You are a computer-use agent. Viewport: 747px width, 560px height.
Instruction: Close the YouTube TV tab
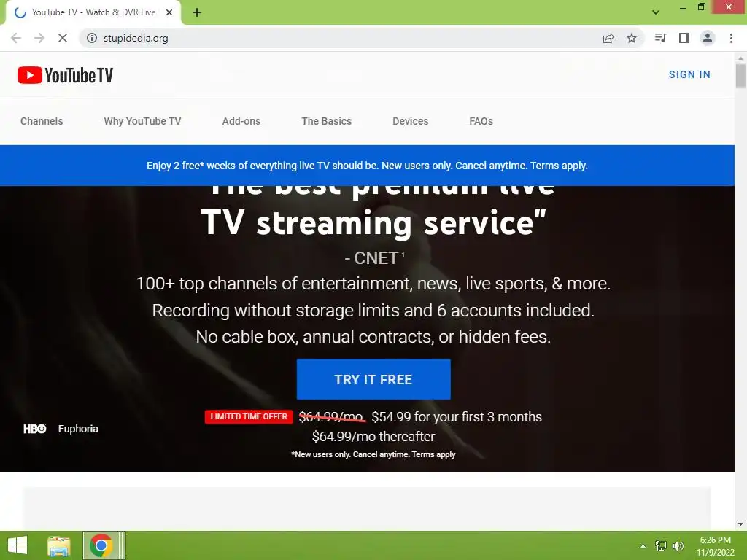tap(169, 13)
